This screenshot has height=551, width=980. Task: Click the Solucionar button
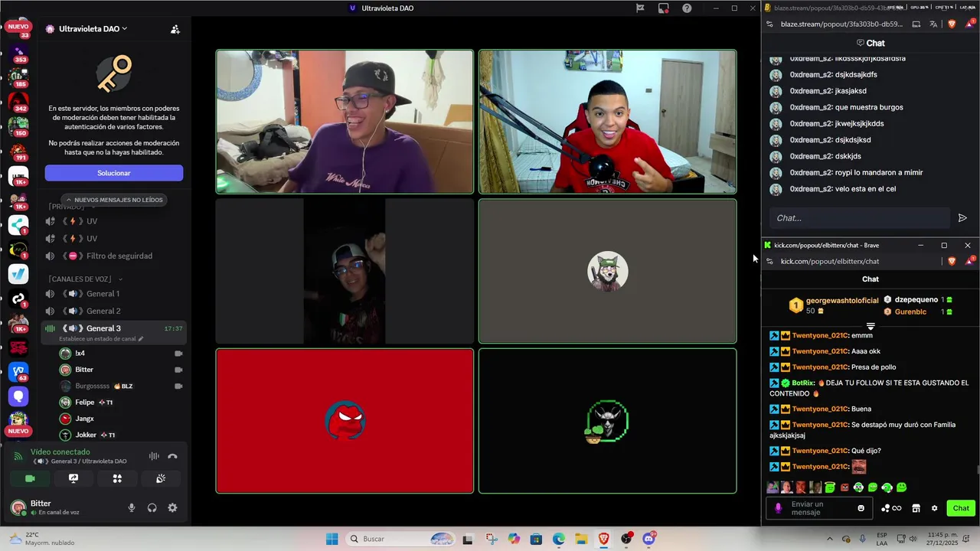pos(114,173)
